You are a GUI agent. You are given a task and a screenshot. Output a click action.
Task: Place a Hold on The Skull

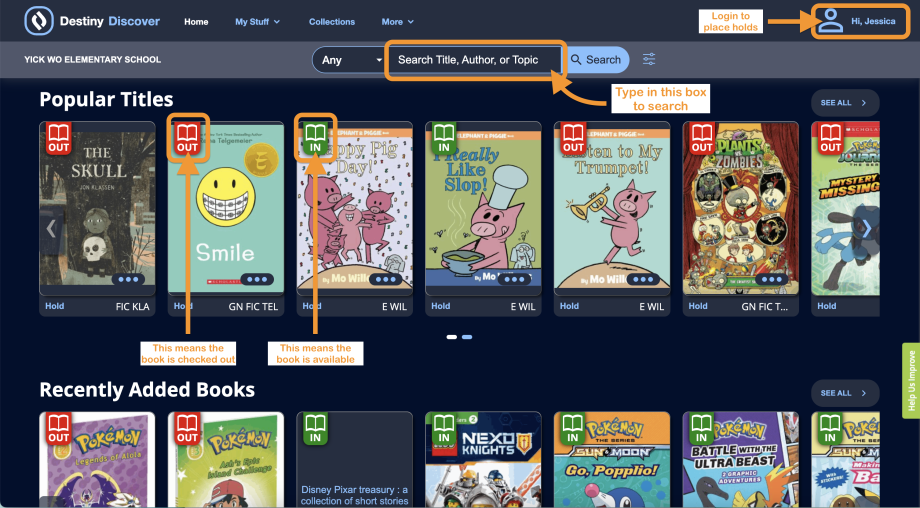click(55, 306)
